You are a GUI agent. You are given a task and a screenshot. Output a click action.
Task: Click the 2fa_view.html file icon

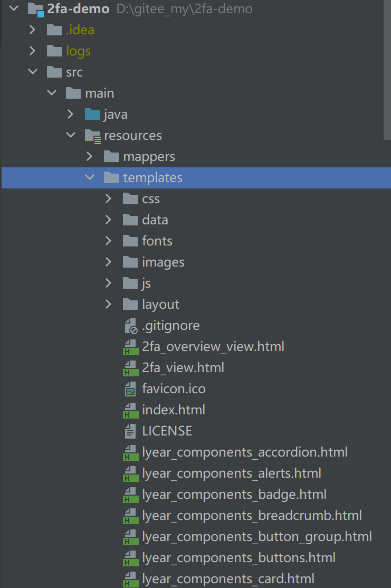pos(130,368)
